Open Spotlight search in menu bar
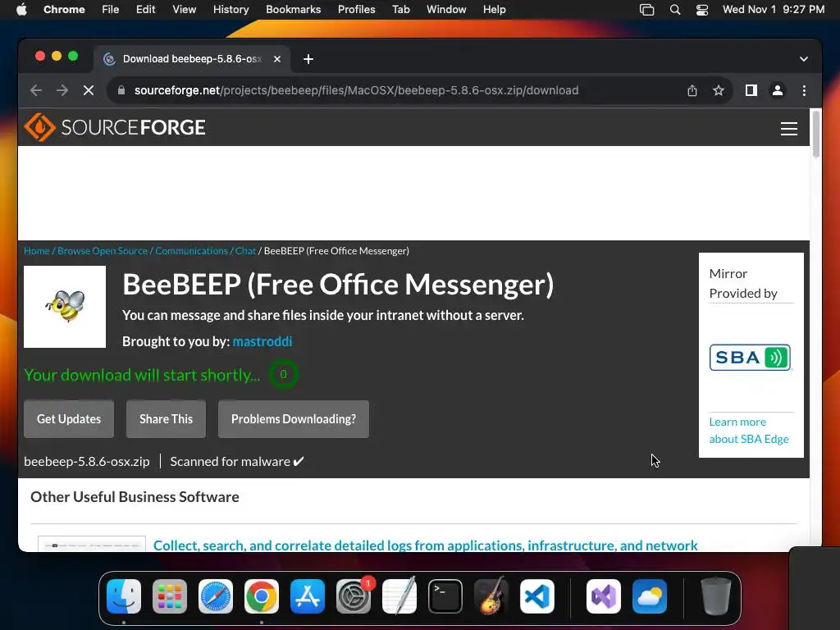 coord(675,10)
